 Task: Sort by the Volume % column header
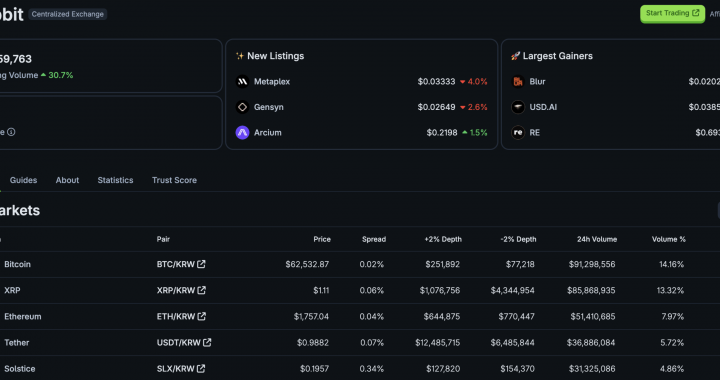tap(669, 239)
